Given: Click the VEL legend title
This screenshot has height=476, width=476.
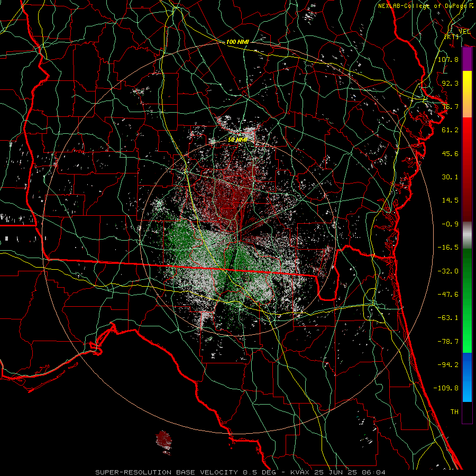Looking at the screenshot, I should pyautogui.click(x=464, y=32).
